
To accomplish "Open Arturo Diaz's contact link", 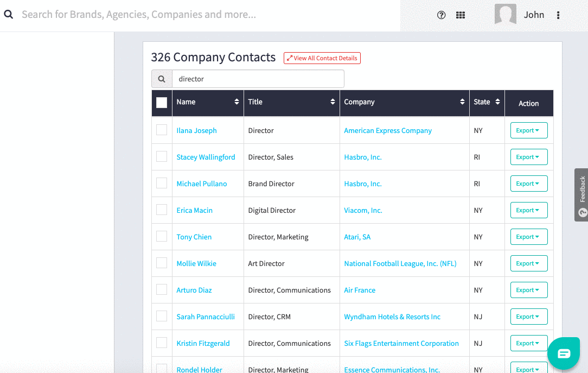I will click(x=194, y=290).
